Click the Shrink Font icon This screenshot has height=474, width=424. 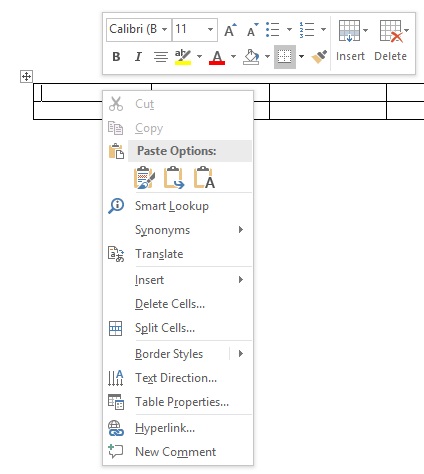click(x=252, y=30)
